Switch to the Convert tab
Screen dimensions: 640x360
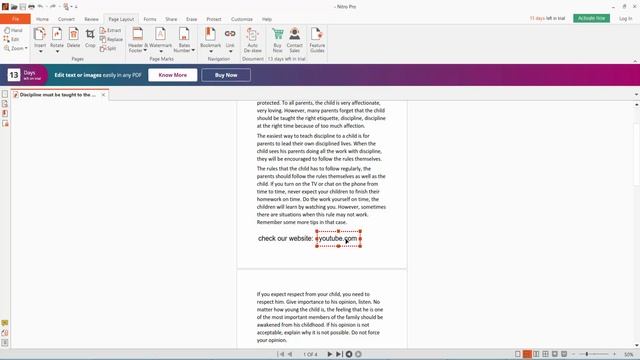[66, 19]
